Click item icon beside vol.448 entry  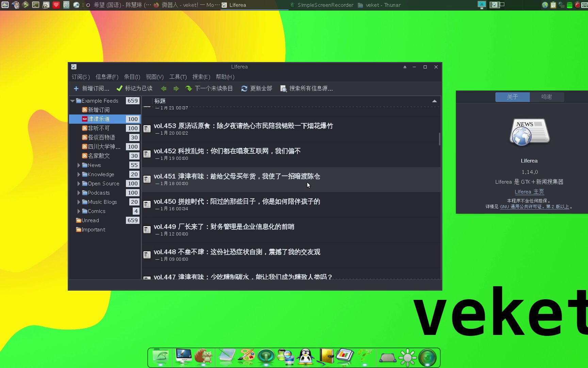pos(147,255)
